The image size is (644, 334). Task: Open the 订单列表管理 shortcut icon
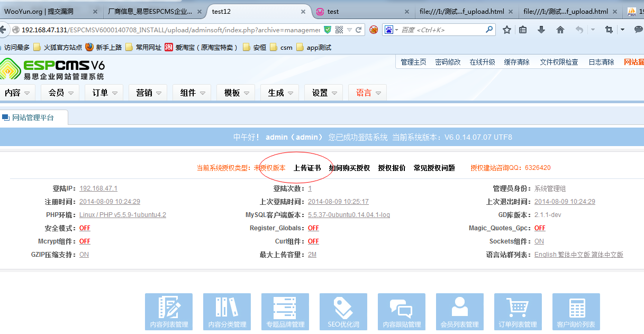tap(518, 312)
